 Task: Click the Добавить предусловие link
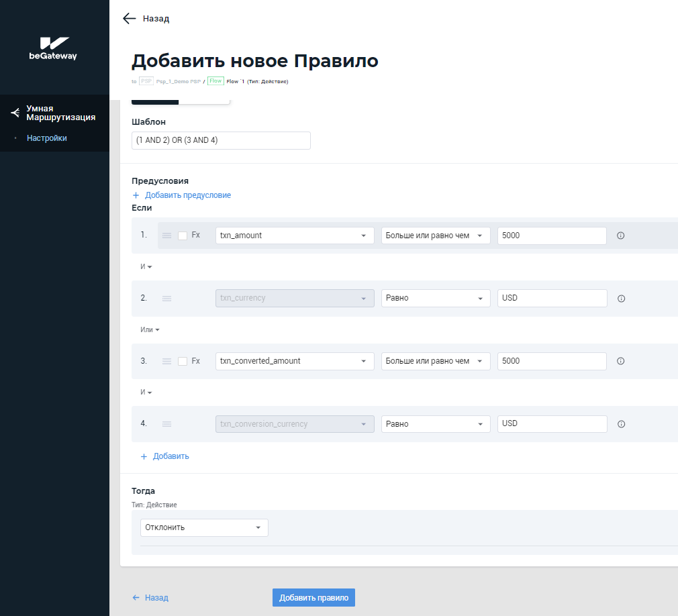[187, 195]
